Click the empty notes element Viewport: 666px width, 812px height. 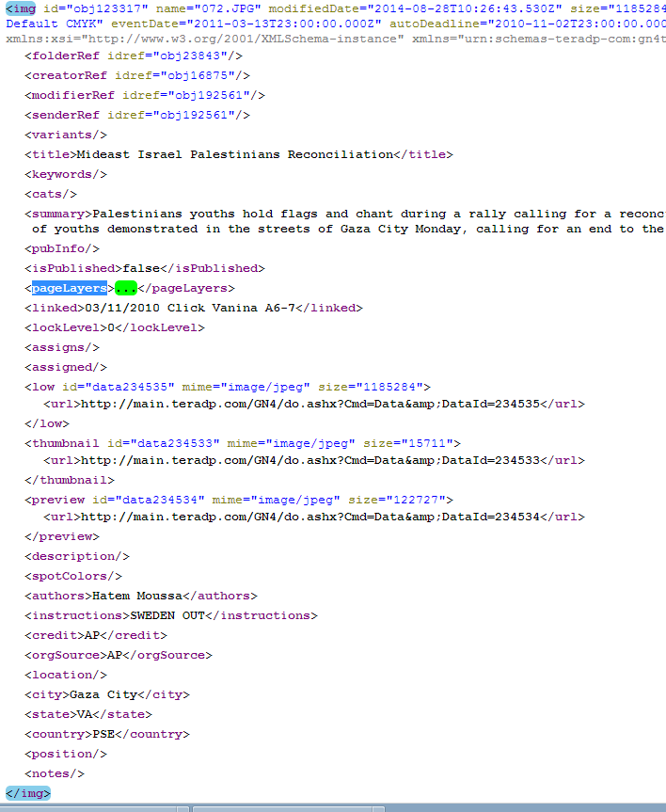55,773
